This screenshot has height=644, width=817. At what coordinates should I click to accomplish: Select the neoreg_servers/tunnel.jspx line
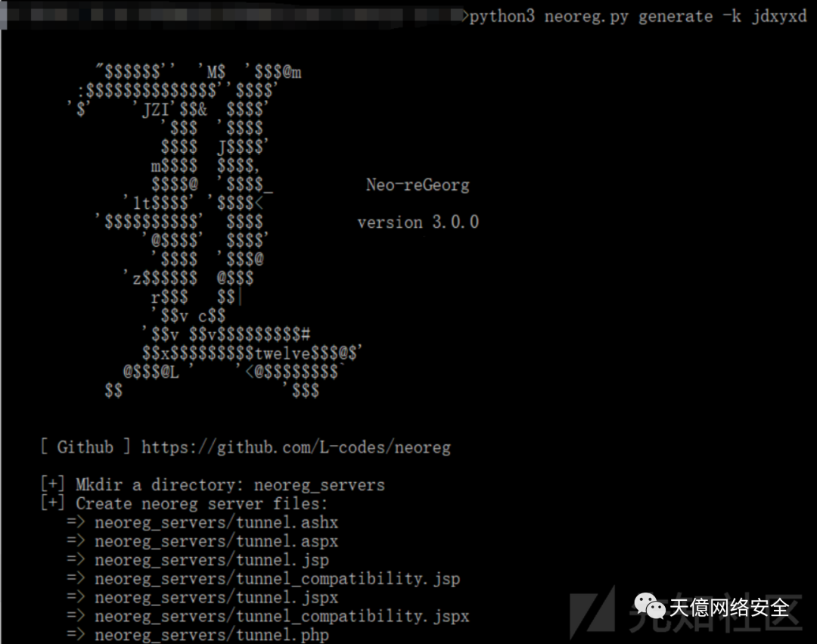click(202, 598)
